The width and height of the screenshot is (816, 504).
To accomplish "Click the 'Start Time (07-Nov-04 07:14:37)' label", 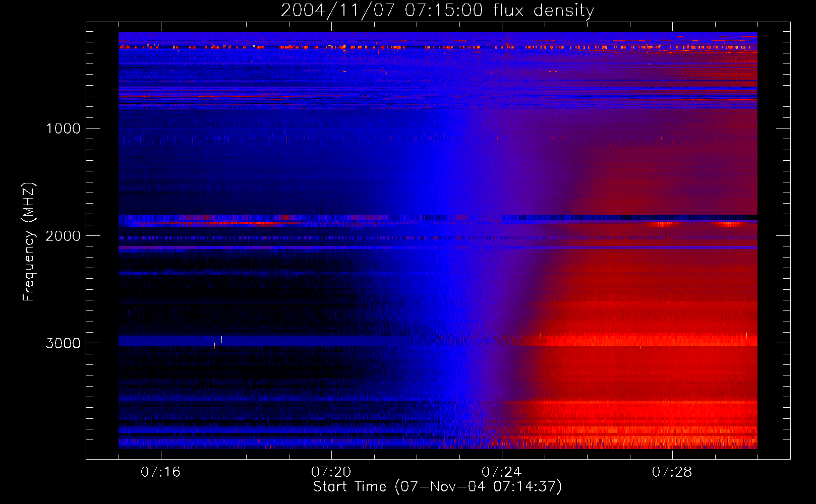I will click(x=437, y=487).
